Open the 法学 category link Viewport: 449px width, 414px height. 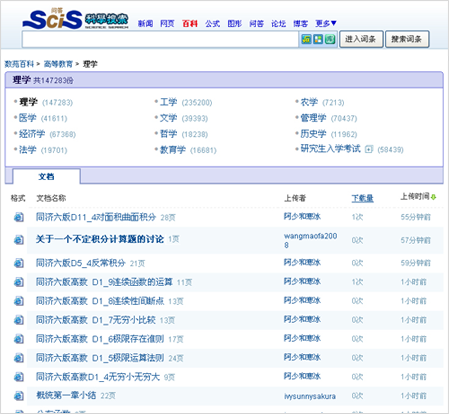pos(28,150)
